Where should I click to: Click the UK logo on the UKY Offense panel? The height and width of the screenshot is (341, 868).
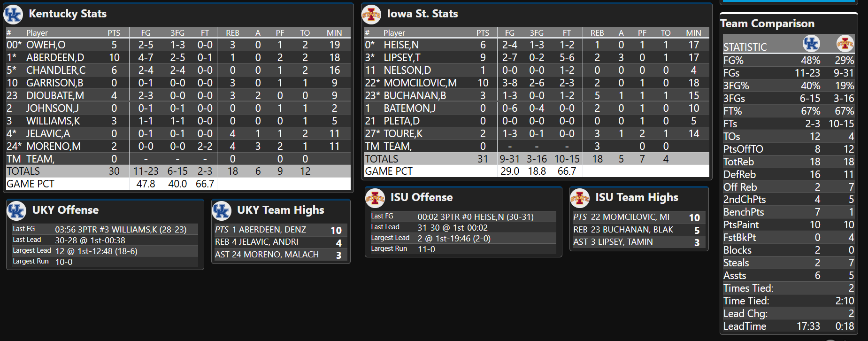17,210
